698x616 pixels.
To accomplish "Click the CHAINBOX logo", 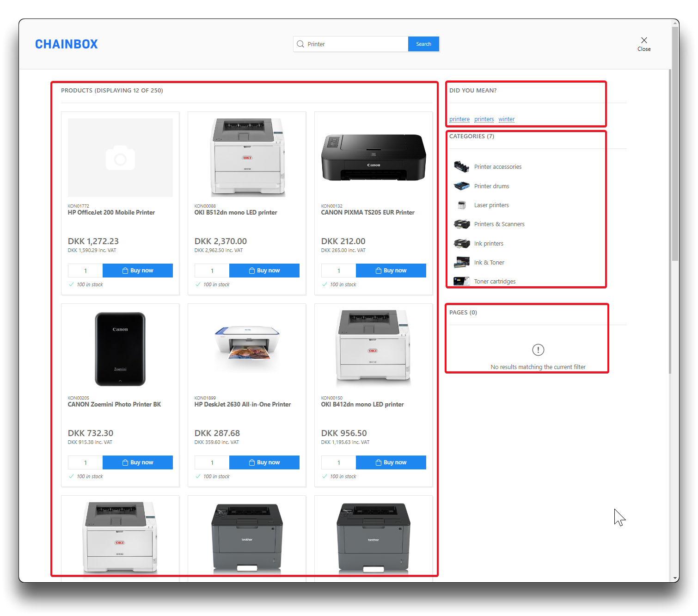I will pyautogui.click(x=67, y=44).
